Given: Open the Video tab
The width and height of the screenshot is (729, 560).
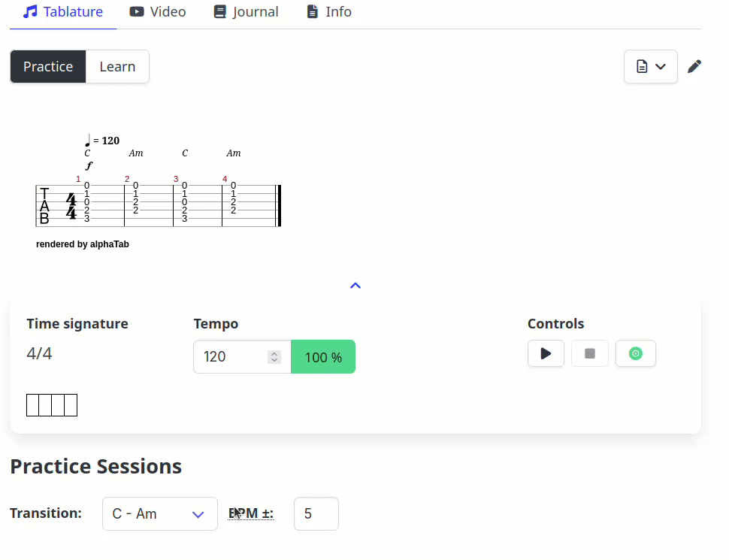Looking at the screenshot, I should [158, 11].
